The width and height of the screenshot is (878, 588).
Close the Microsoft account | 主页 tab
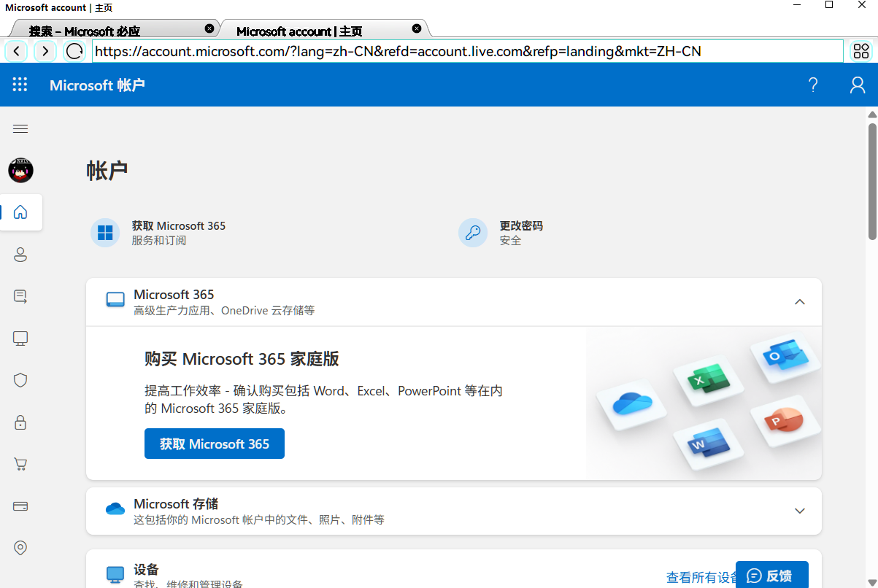click(417, 28)
